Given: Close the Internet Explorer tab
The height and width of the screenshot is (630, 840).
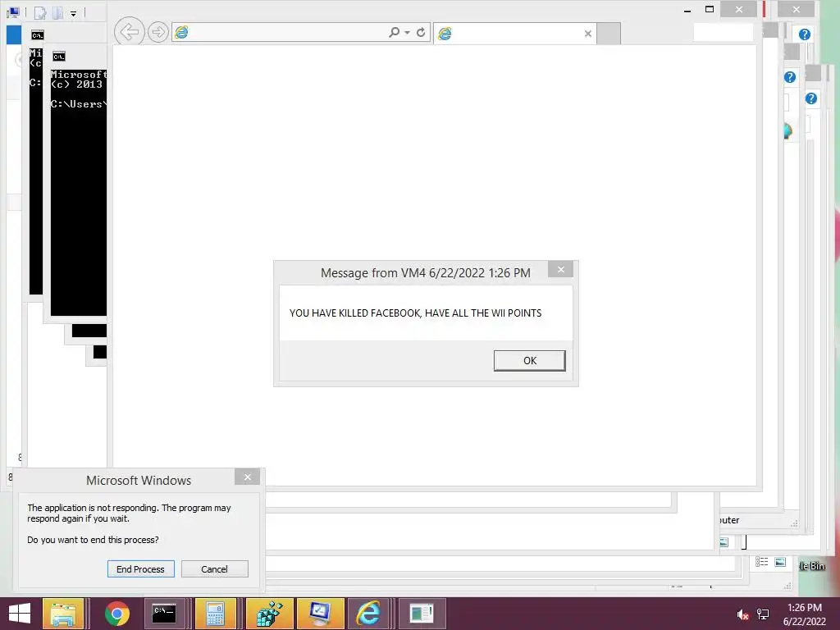Looking at the screenshot, I should (587, 34).
